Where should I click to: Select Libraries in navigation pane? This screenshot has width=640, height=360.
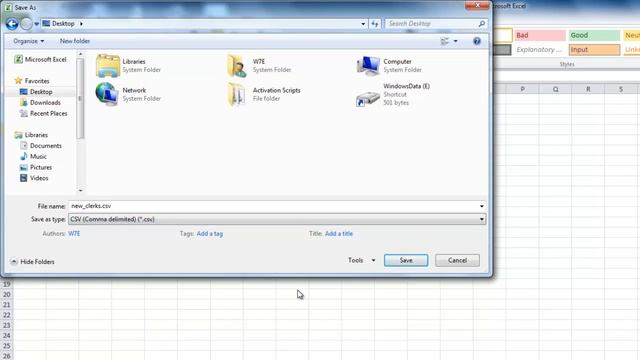click(31, 135)
